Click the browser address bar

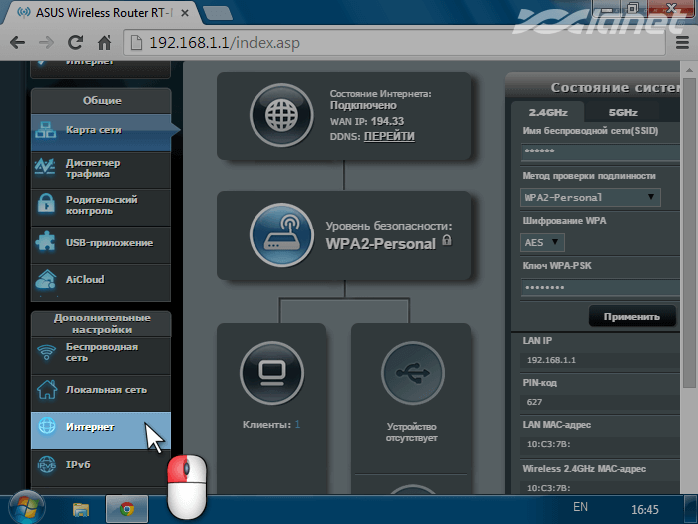400,44
